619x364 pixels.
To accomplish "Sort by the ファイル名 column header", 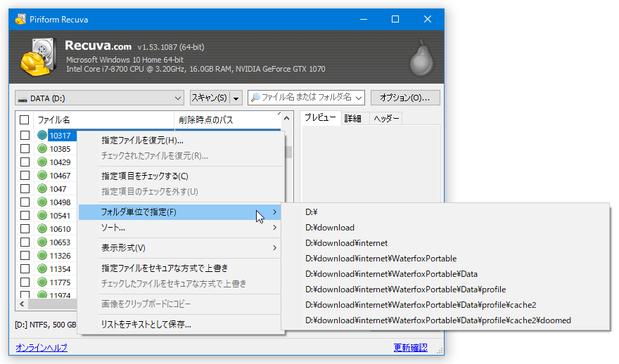I will [x=103, y=120].
